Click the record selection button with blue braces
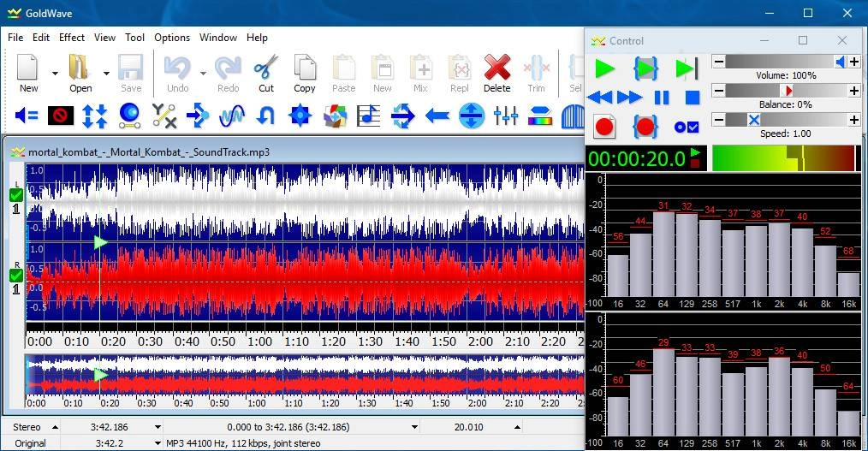Image resolution: width=868 pixels, height=451 pixels. (x=645, y=127)
